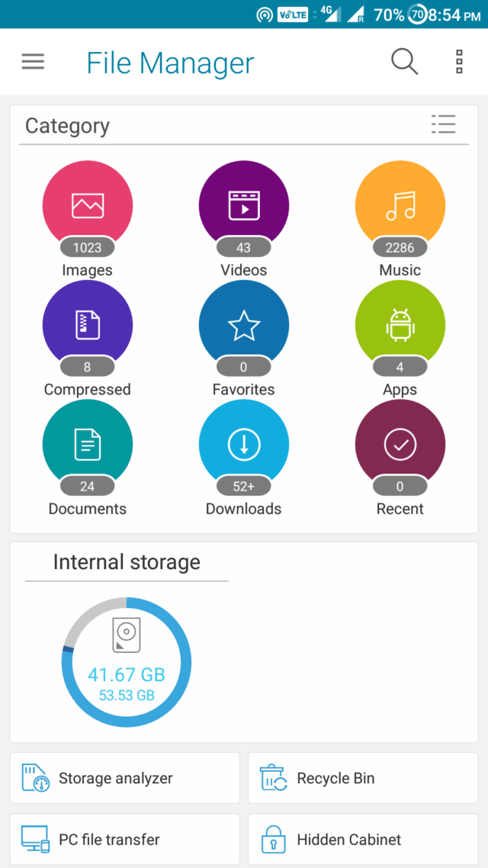Open the Recycle Bin
This screenshot has width=488, height=868.
pos(363,778)
